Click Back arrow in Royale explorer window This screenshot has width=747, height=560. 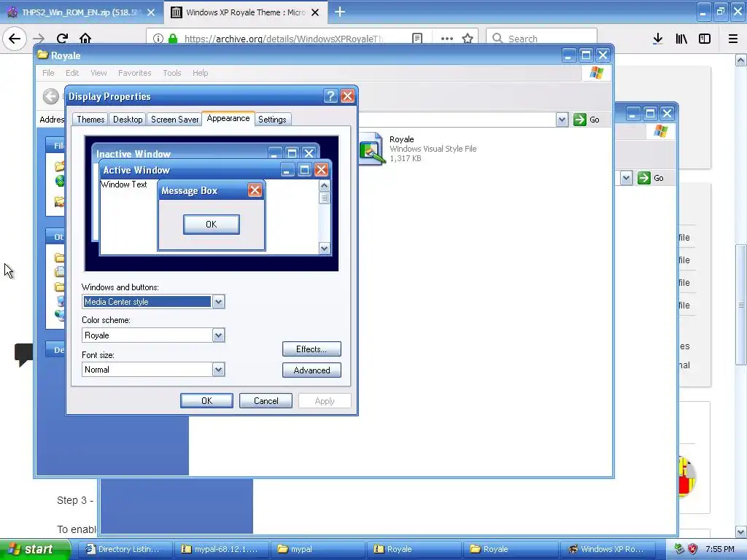(x=51, y=96)
